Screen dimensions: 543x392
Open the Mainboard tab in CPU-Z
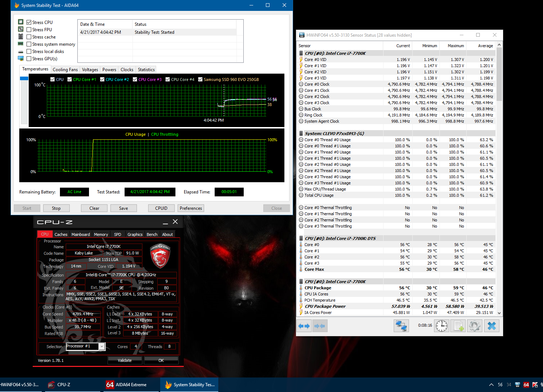click(x=81, y=234)
